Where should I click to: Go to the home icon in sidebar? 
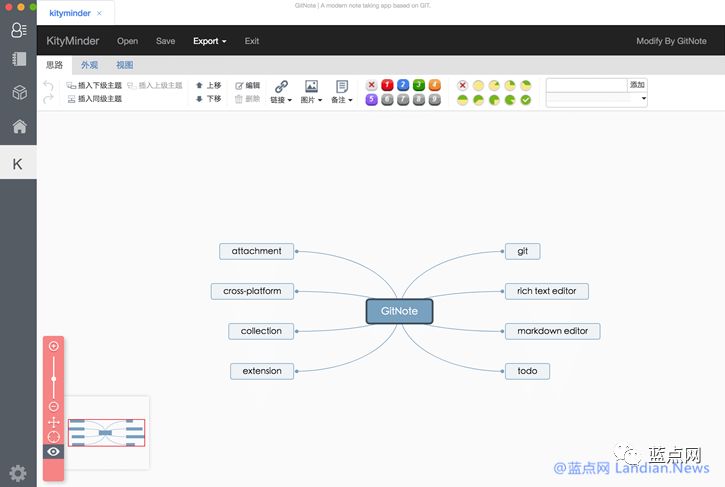click(x=19, y=126)
